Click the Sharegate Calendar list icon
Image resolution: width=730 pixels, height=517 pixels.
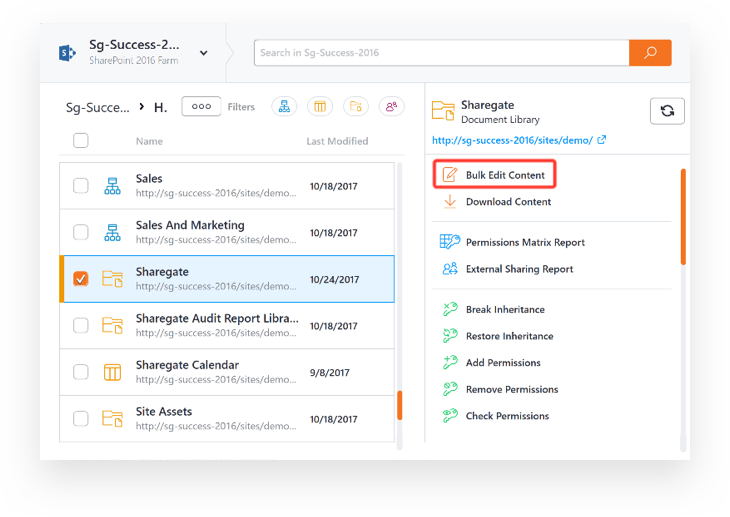(112, 372)
